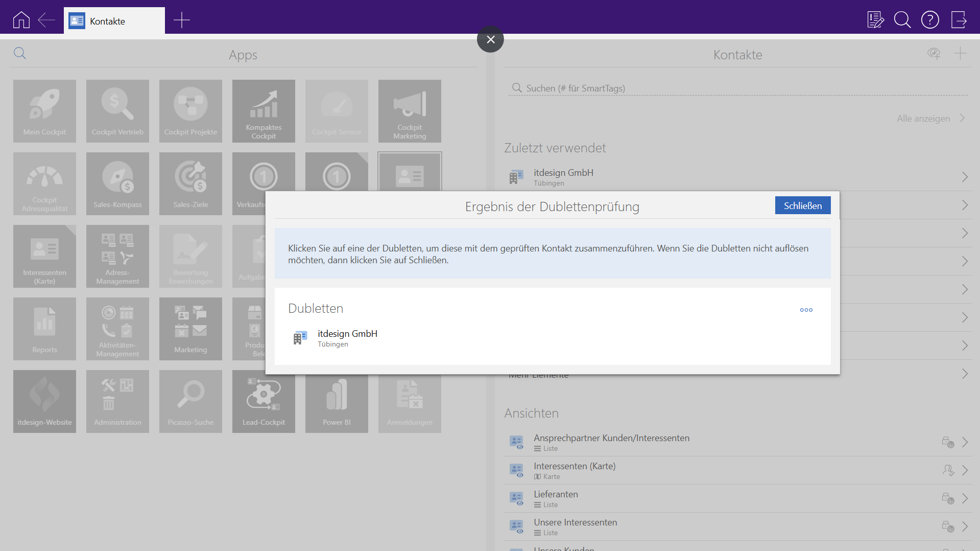
Task: Open the Cockpit Vertrieb app tile
Action: (117, 111)
